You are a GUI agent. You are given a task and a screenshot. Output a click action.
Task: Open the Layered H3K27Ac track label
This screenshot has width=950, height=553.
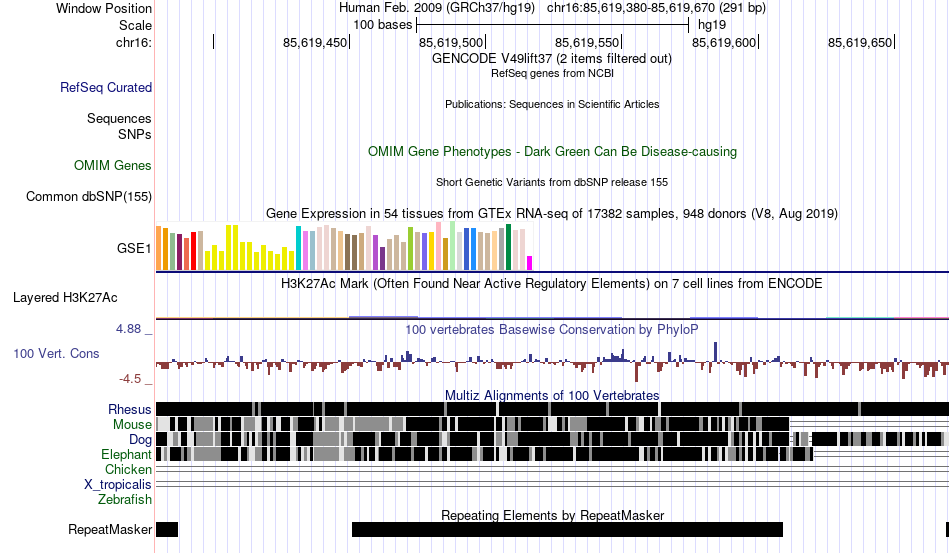[65, 297]
